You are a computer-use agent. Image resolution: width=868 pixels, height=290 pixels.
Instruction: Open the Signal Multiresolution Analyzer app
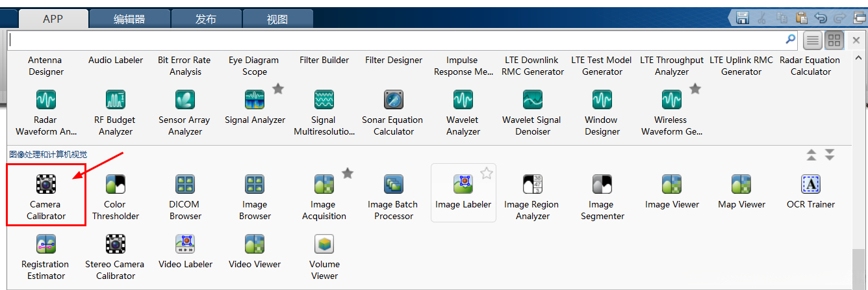324,112
